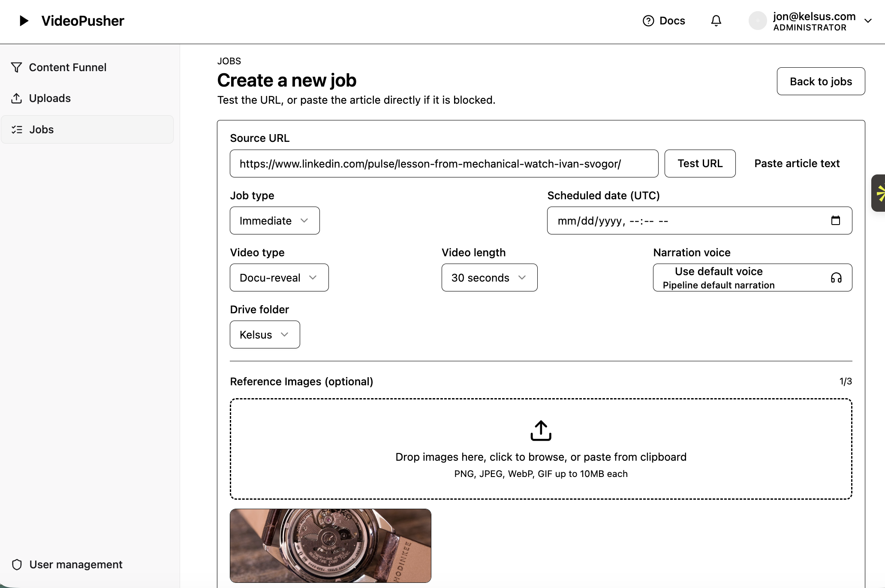Go to Content Funnel in sidebar
The width and height of the screenshot is (885, 588).
67,67
